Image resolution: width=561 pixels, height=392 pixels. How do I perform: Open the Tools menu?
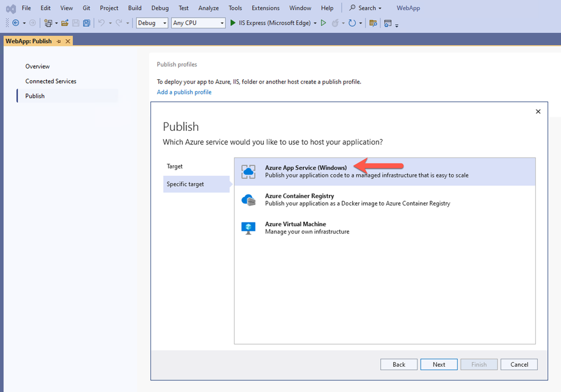coord(235,8)
